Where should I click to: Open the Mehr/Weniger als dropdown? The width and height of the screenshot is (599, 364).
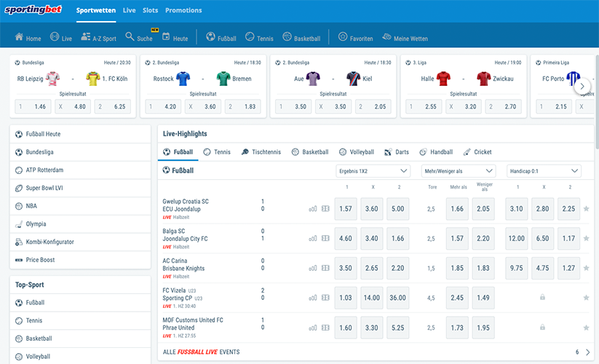[459, 171]
